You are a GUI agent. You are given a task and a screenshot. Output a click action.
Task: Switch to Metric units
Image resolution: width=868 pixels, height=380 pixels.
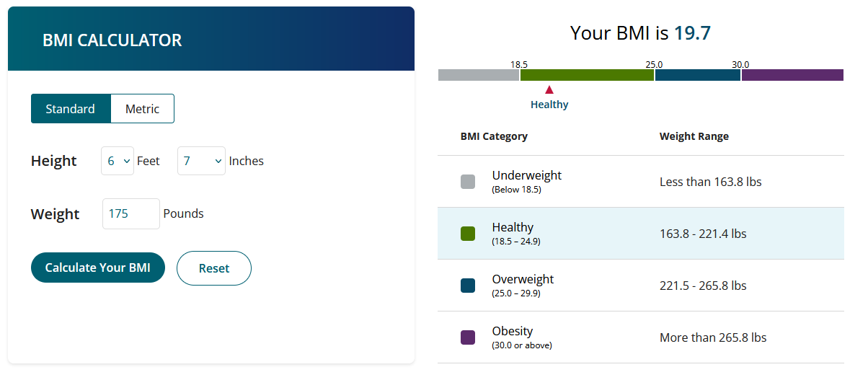coord(143,109)
